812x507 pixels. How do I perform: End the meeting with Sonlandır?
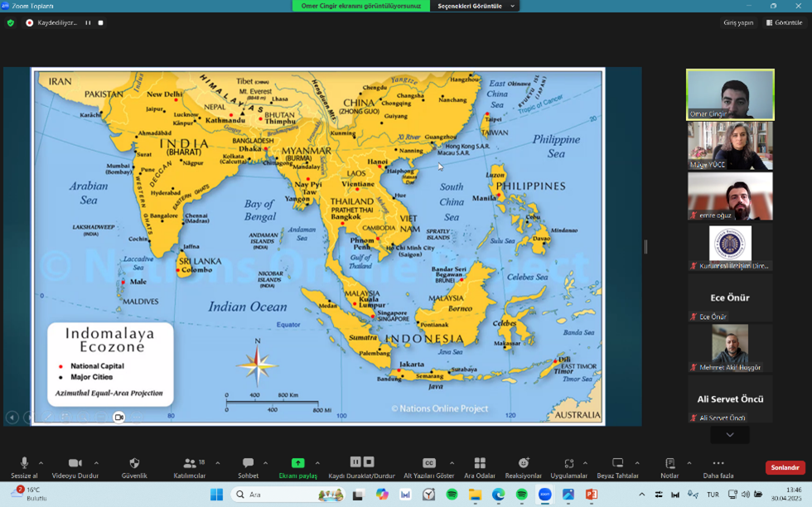(x=785, y=467)
